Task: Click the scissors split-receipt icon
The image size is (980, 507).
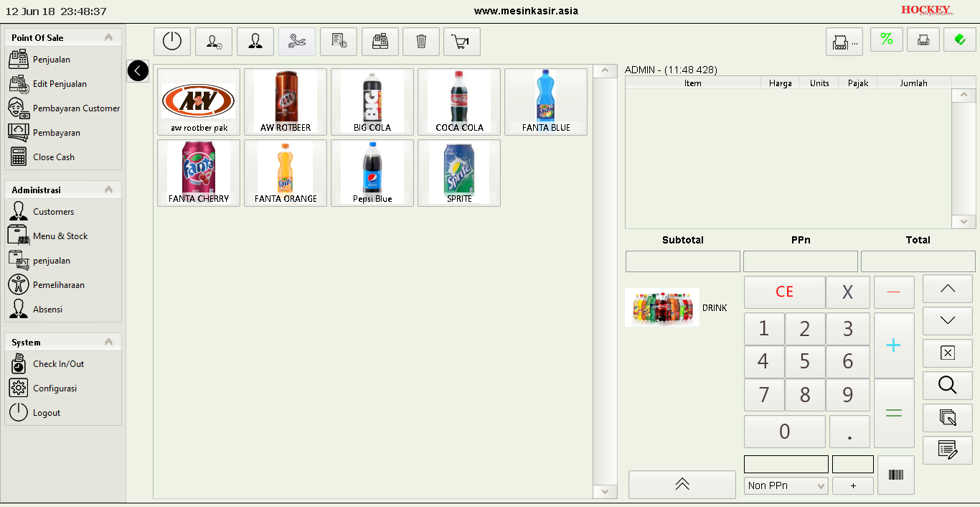Action: coord(297,42)
